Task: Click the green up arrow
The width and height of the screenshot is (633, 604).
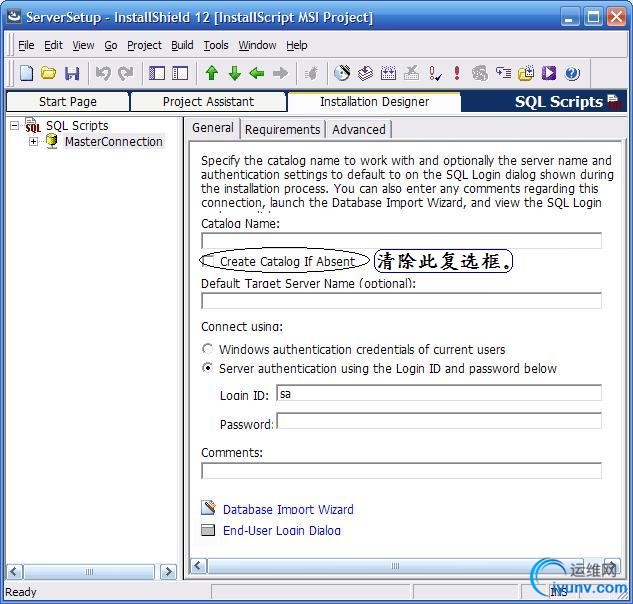Action: (212, 73)
